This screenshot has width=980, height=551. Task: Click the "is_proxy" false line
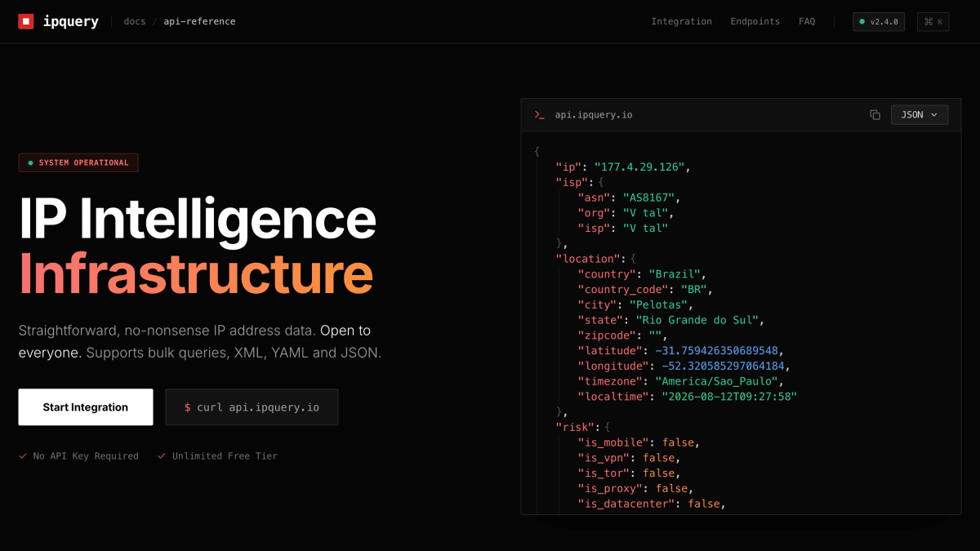pos(635,488)
